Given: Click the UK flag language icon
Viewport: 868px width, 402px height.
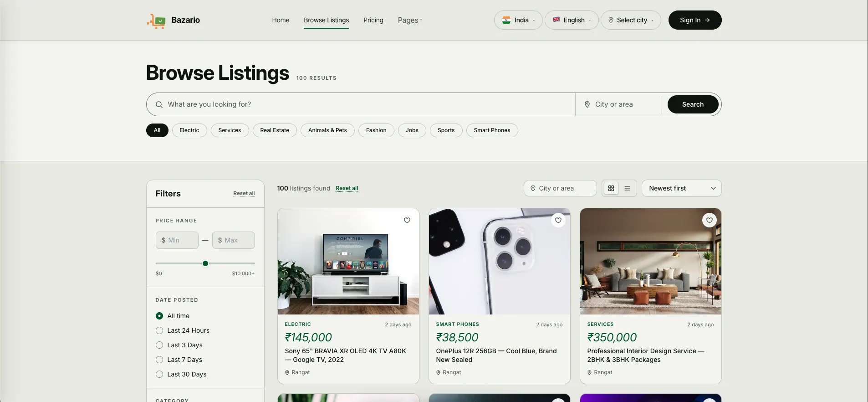Looking at the screenshot, I should [x=556, y=20].
